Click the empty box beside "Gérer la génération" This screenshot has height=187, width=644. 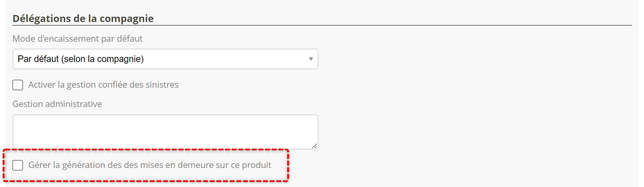click(x=18, y=165)
